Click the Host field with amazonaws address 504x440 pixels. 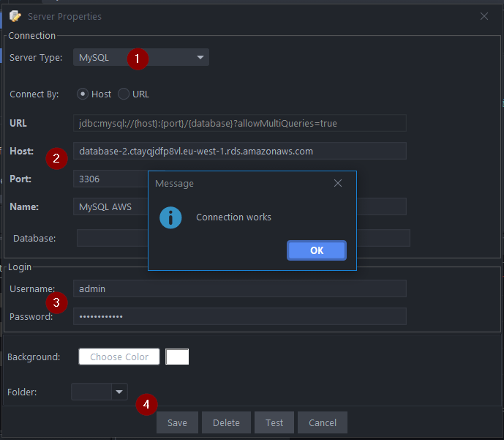[239, 151]
